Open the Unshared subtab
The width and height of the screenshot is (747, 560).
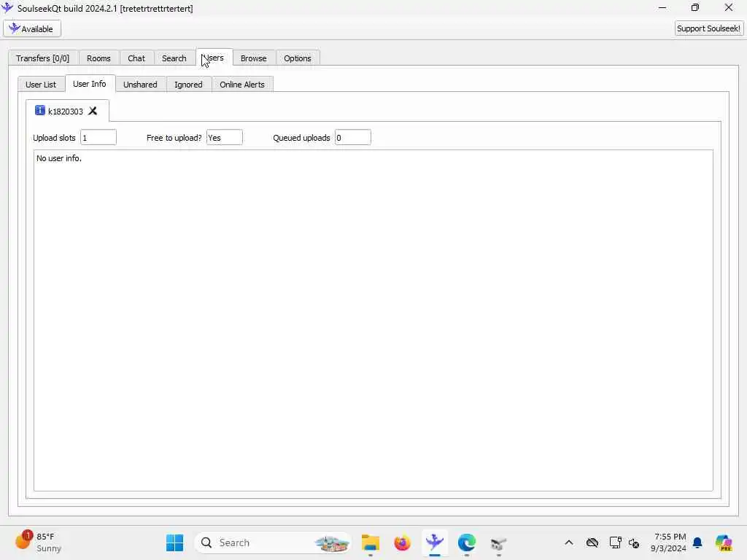click(140, 85)
